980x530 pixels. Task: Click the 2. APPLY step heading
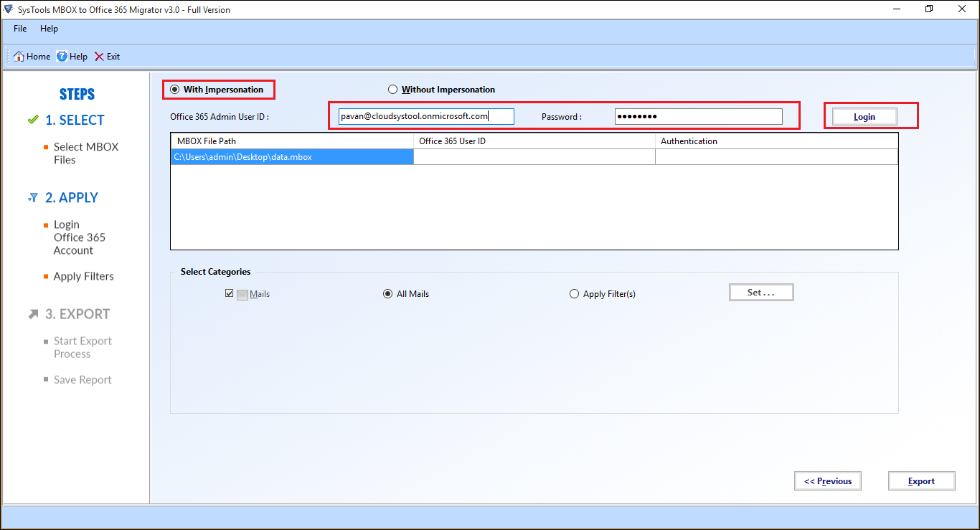click(x=72, y=197)
